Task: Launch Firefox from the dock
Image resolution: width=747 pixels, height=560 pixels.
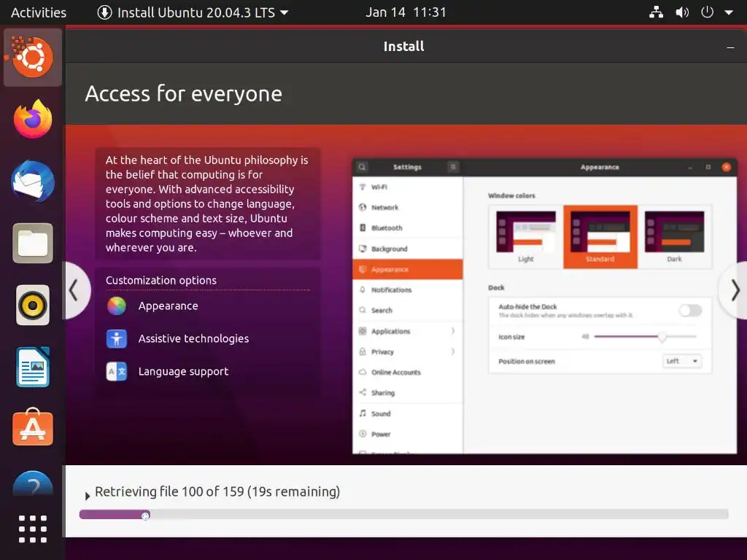Action: pos(32,119)
